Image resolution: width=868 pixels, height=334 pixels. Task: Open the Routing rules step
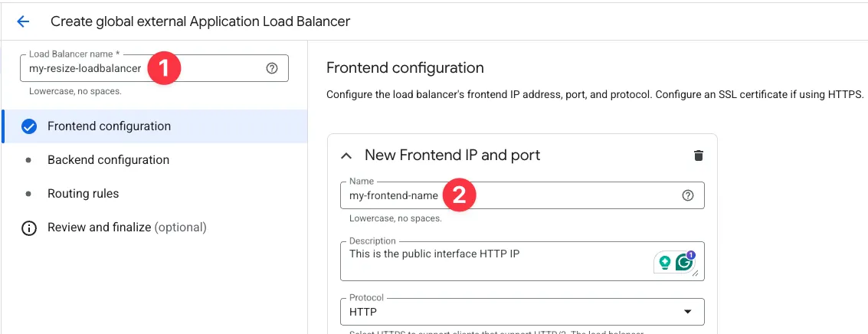point(83,194)
